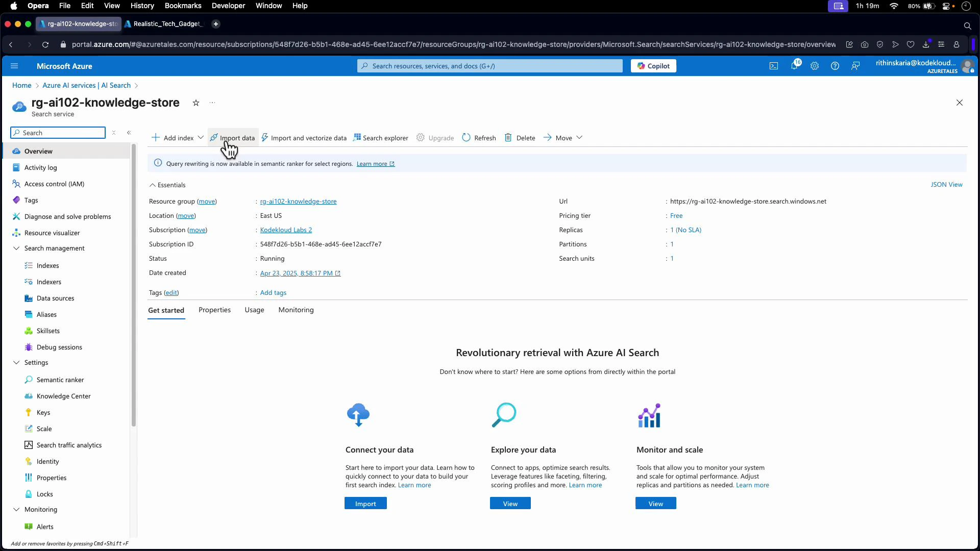980x551 pixels.
Task: Click the Cloud Shell icon in the top bar
Action: point(774,66)
